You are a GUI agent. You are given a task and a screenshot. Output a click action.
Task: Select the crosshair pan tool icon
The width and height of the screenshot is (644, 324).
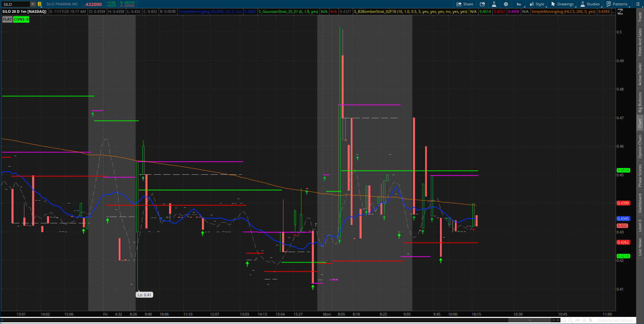[x=584, y=320]
